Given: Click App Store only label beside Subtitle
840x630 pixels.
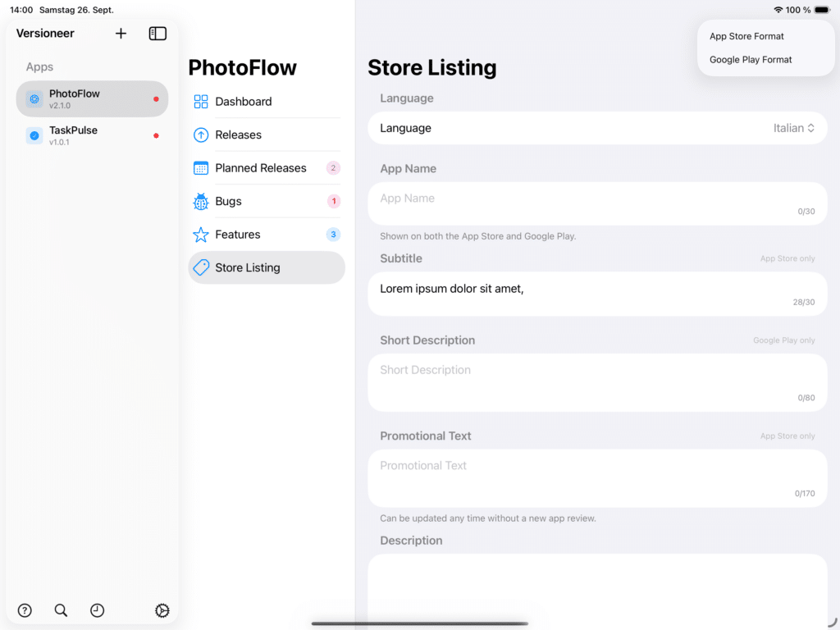Looking at the screenshot, I should (787, 258).
